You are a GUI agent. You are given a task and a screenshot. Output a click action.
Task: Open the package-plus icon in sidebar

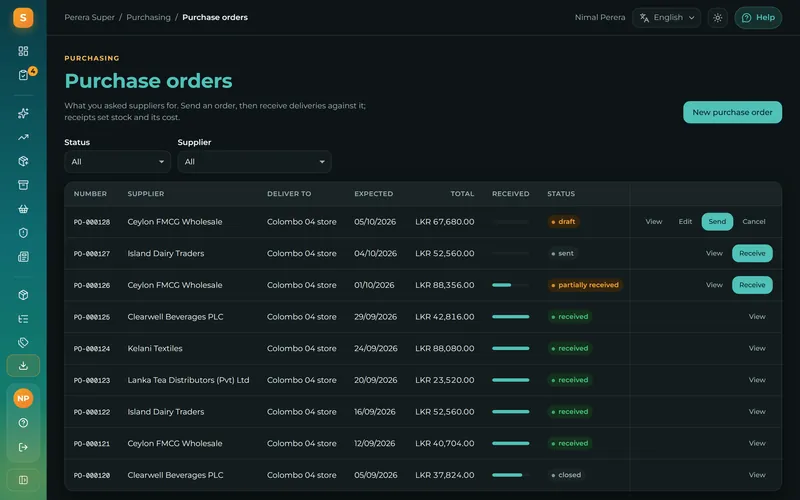click(x=23, y=161)
